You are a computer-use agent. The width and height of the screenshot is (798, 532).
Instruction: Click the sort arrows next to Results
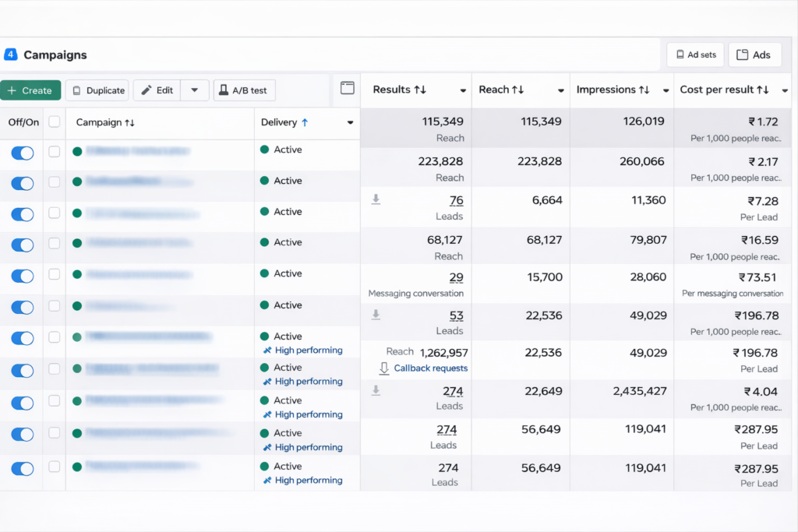pyautogui.click(x=420, y=90)
